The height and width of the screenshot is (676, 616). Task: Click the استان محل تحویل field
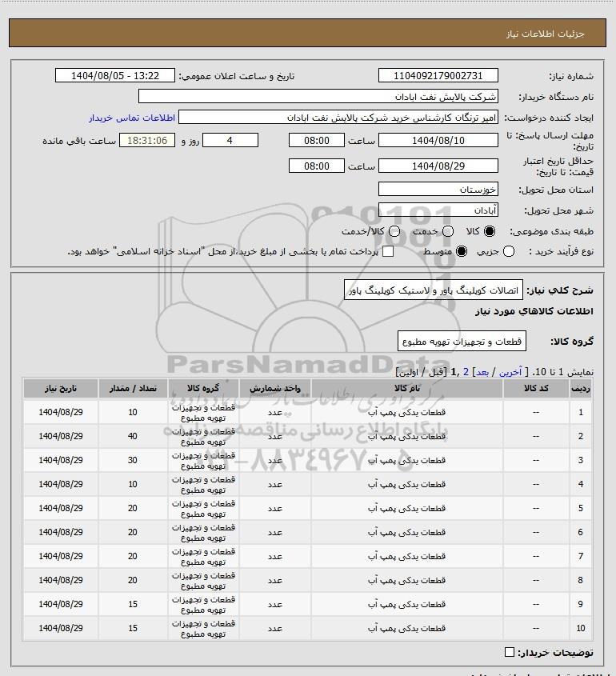coord(438,190)
